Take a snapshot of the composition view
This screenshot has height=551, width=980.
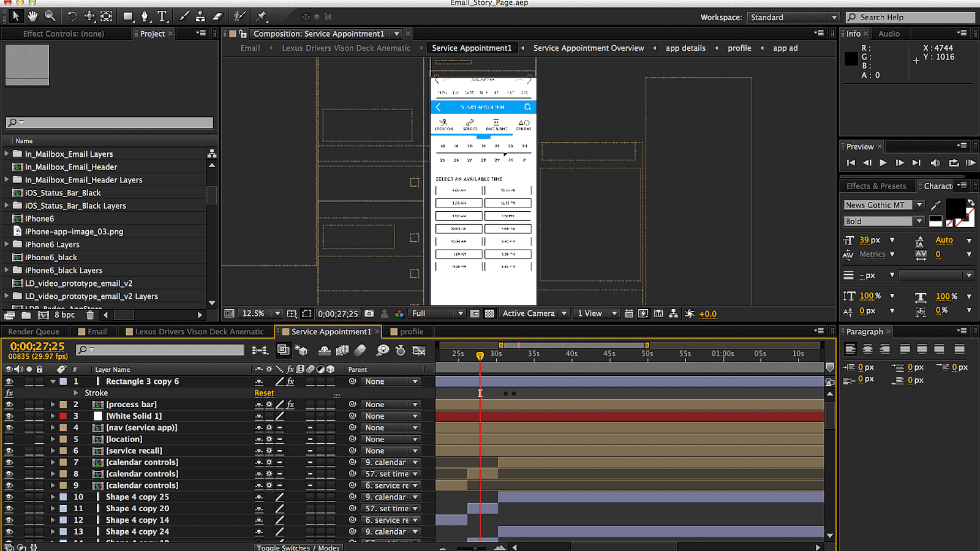tap(369, 313)
